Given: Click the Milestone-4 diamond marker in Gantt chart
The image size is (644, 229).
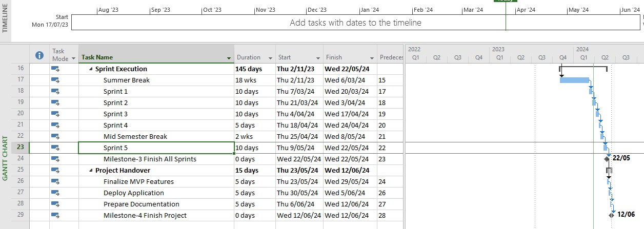Looking at the screenshot, I should [x=612, y=215].
